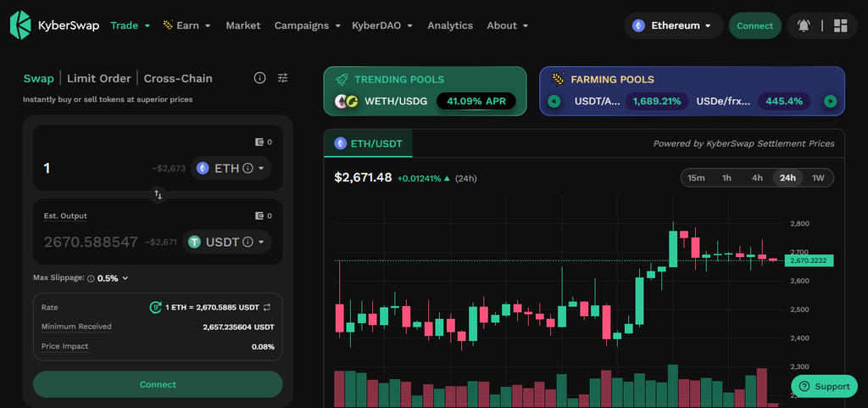Click the Max Slippage info icon

91,278
